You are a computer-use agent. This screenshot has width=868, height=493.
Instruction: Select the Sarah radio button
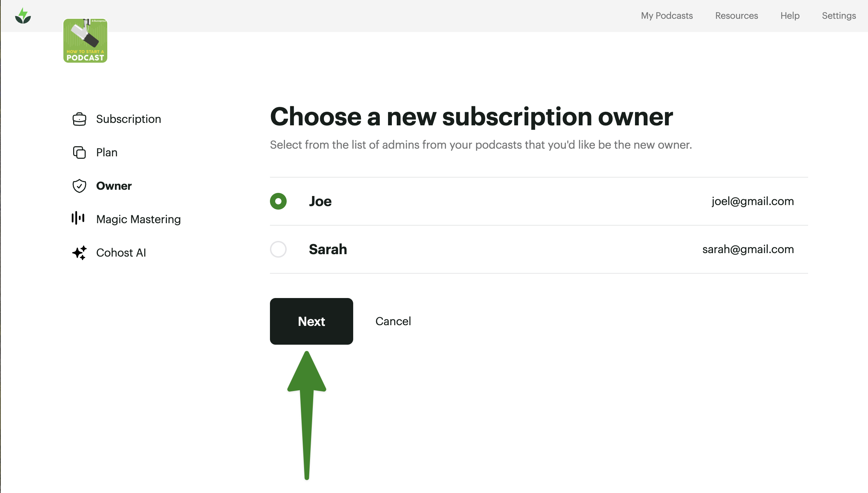pos(278,249)
